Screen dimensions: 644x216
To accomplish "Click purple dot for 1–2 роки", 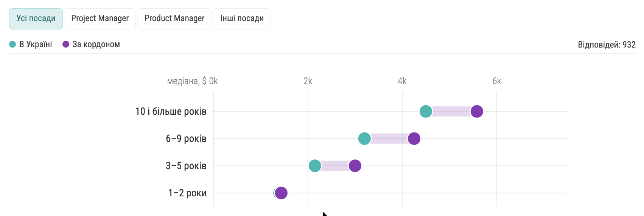I will coord(281,193).
